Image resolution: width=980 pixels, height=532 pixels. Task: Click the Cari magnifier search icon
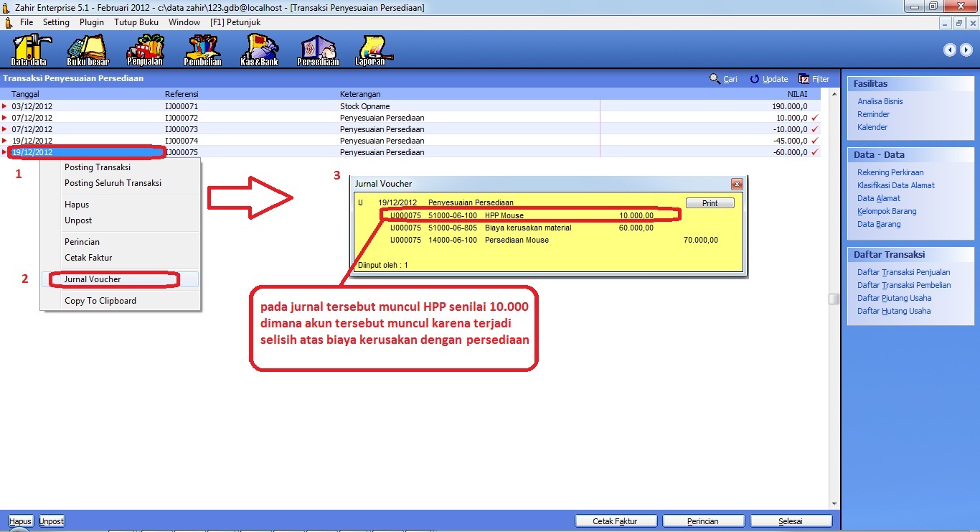coord(715,79)
